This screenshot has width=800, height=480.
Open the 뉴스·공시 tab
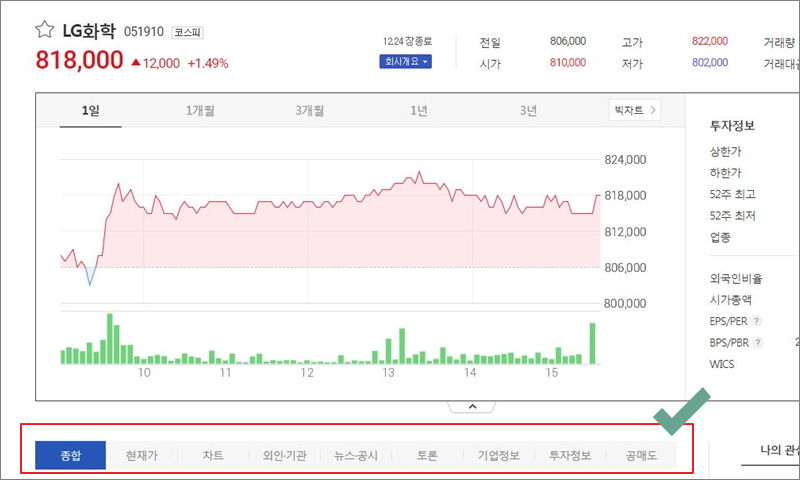tap(356, 455)
